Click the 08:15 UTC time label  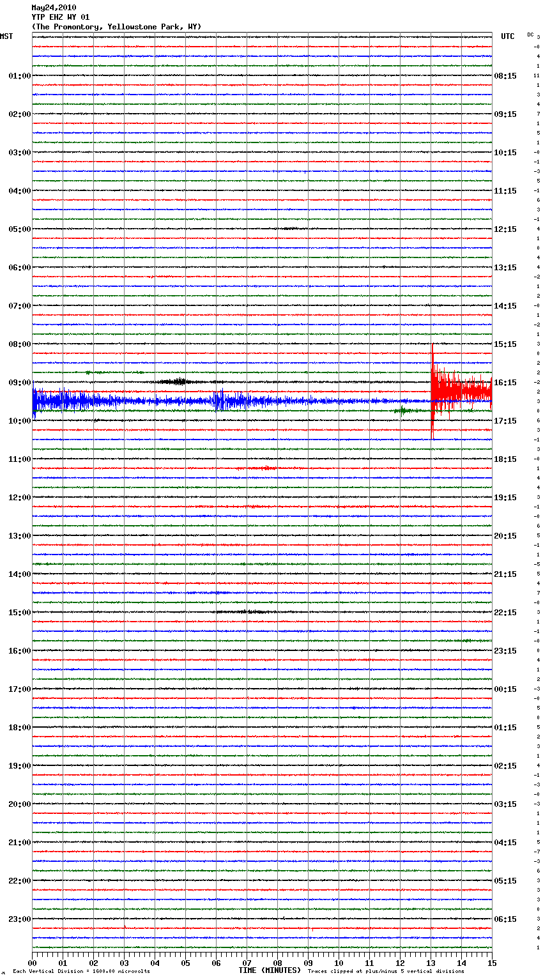tap(505, 76)
